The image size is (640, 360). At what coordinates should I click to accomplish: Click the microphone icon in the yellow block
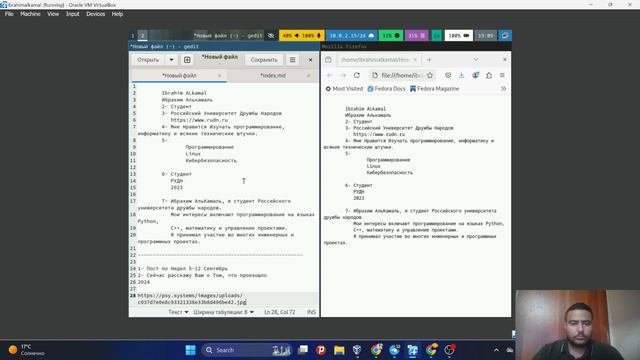coord(319,36)
